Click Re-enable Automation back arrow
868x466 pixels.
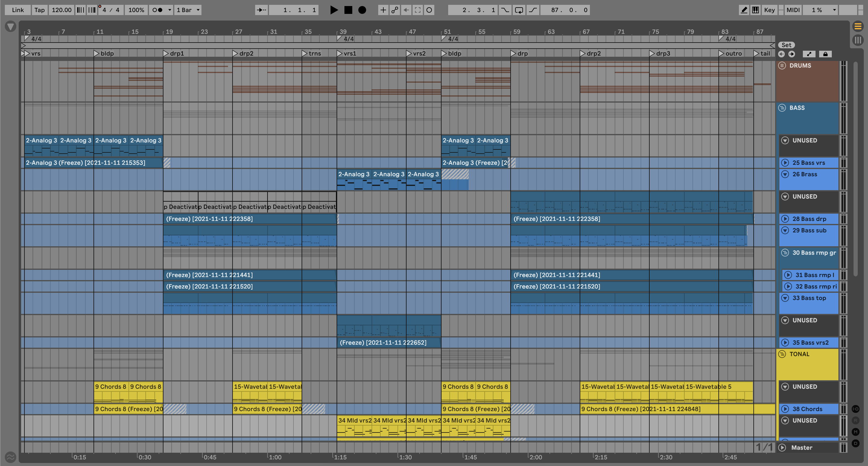point(406,10)
